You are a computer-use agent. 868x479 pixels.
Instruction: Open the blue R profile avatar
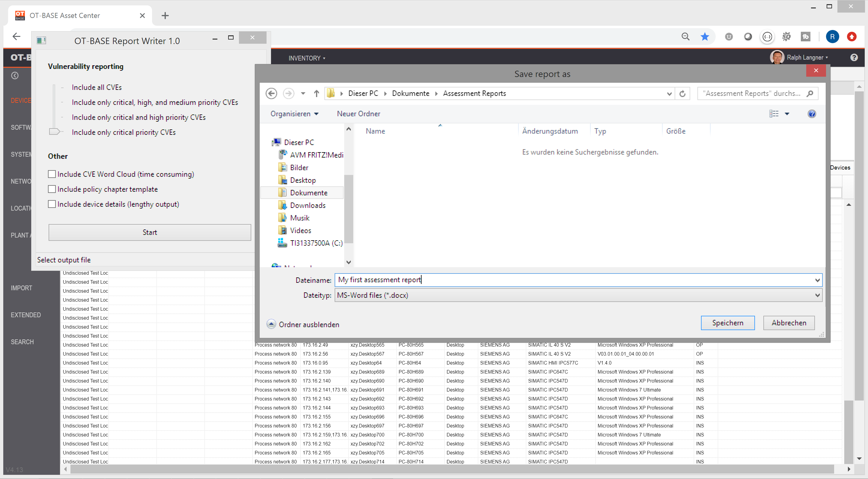coord(832,36)
